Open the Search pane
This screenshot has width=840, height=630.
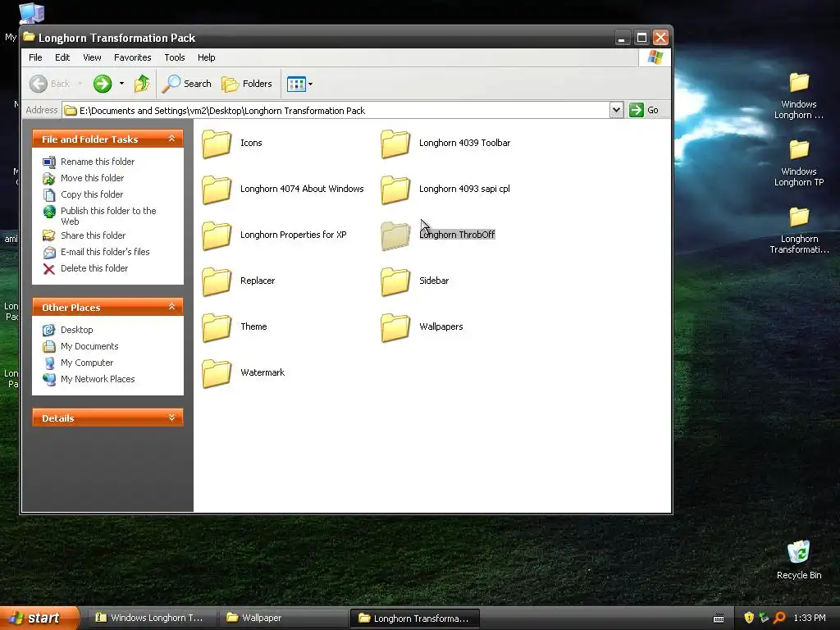[186, 84]
